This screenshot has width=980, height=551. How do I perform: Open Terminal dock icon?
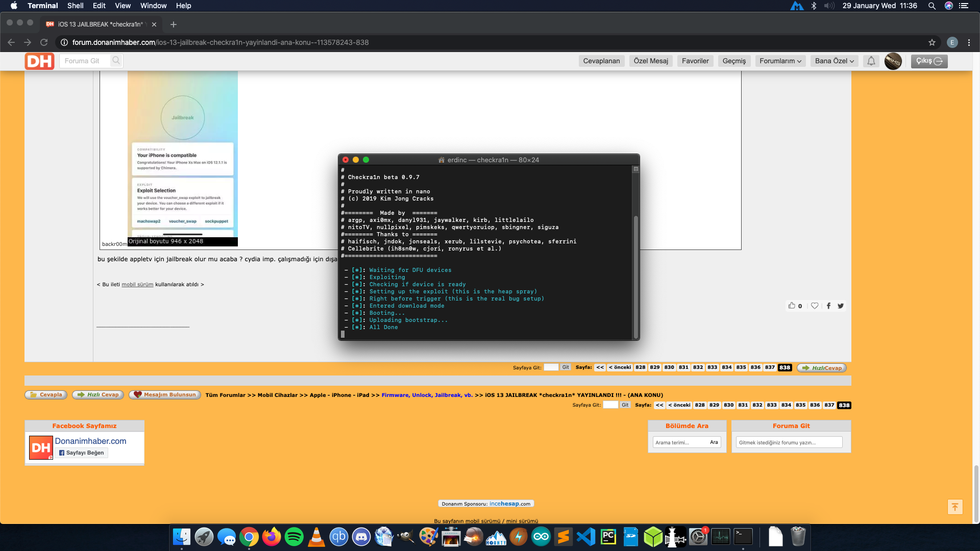(x=743, y=537)
